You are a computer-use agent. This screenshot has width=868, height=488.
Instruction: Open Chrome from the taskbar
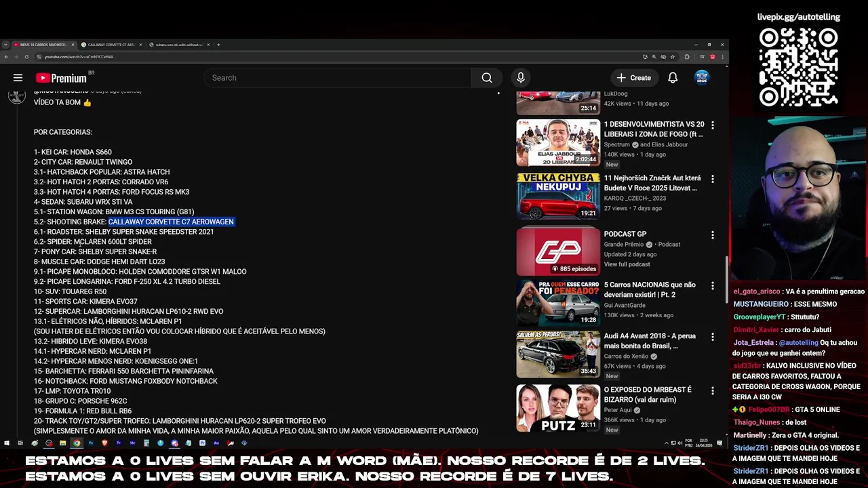click(77, 443)
